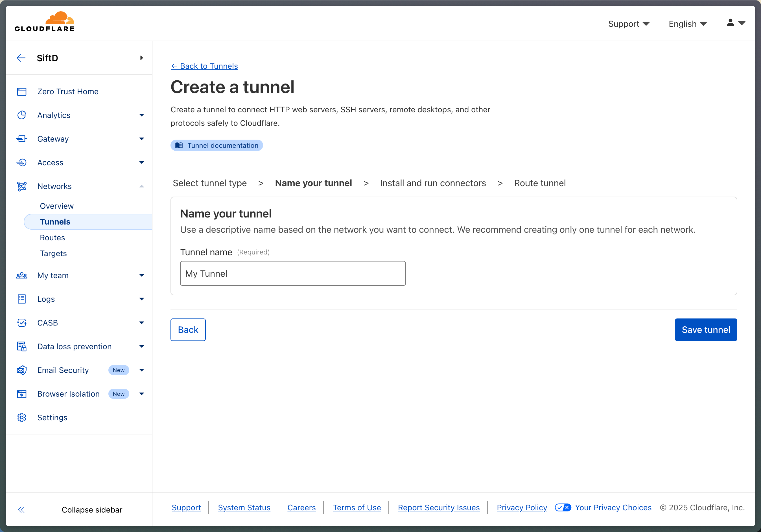Select the Access sidebar icon

point(21,162)
